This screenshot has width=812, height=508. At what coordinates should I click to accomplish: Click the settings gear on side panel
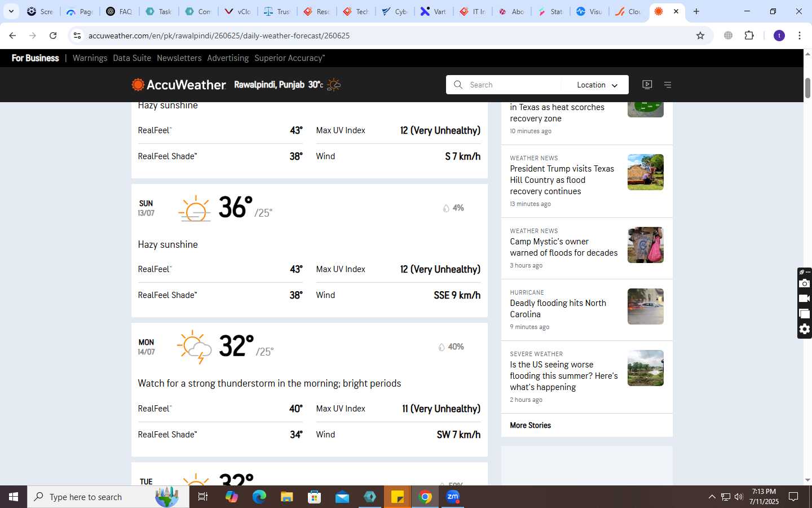(x=805, y=329)
